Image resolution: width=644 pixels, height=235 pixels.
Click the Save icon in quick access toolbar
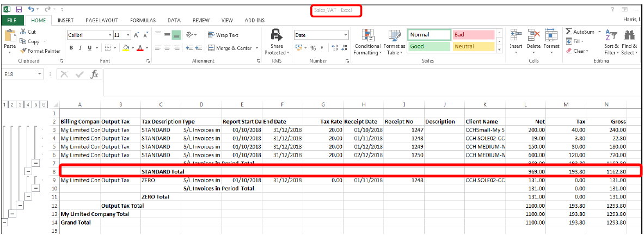pos(19,9)
